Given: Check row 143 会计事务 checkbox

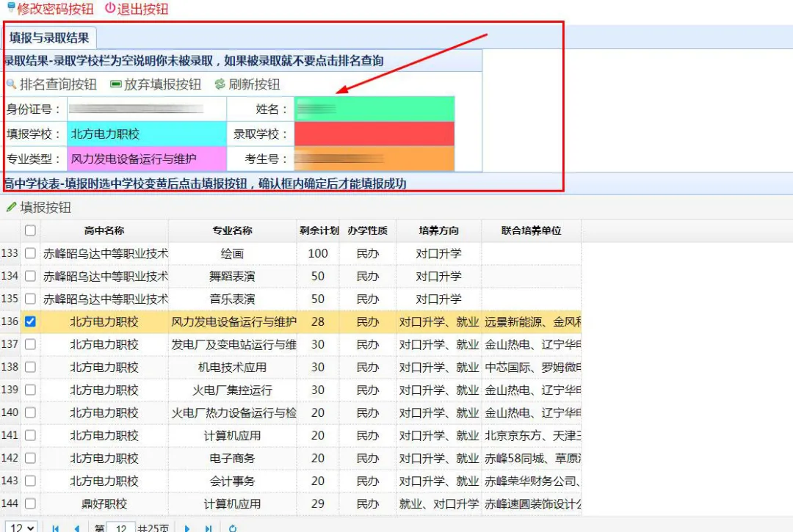Looking at the screenshot, I should (30, 481).
